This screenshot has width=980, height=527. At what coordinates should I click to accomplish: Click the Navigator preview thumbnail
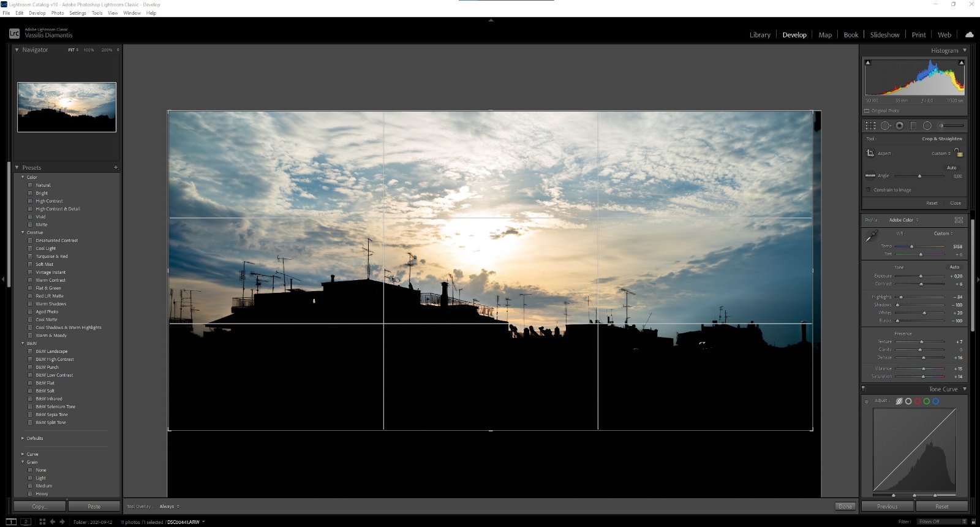(67, 107)
